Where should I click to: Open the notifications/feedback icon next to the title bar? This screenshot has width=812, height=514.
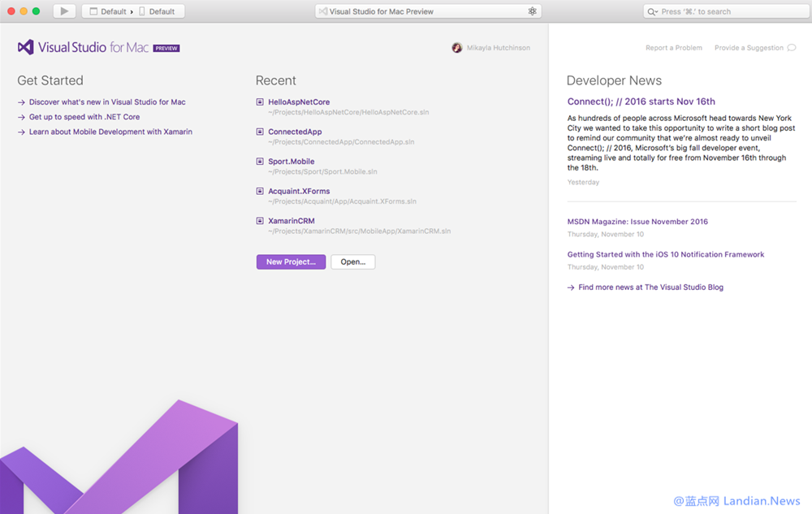point(532,11)
